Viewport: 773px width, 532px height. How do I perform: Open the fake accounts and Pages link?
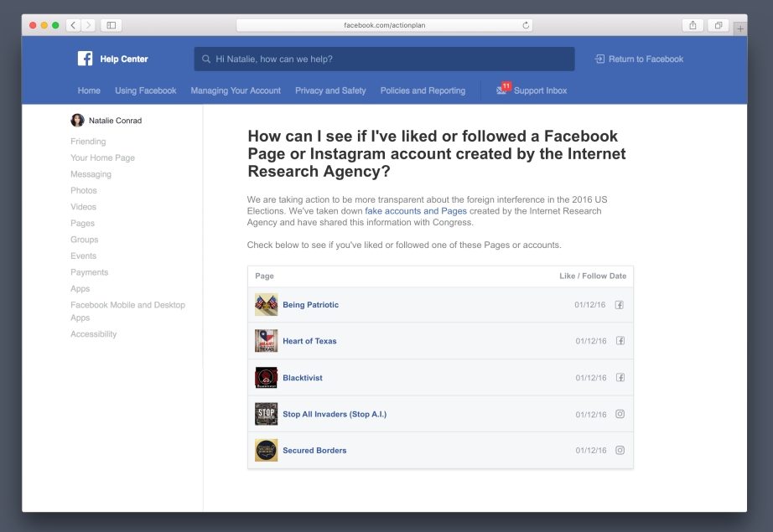click(416, 211)
